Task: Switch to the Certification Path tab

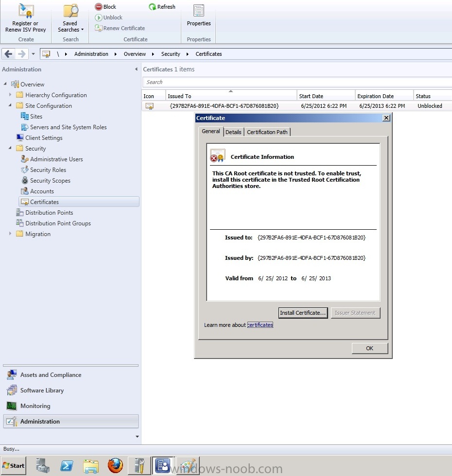Action: 267,132
